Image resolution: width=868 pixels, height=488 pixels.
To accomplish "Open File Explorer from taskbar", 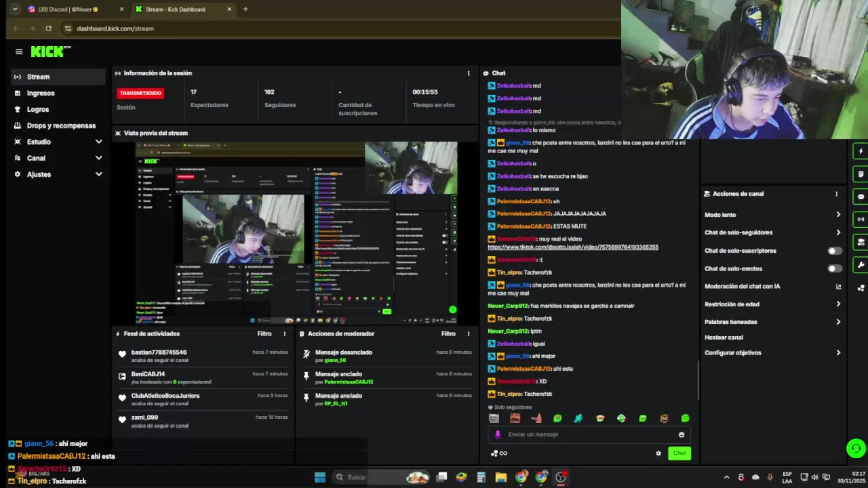I will pyautogui.click(x=500, y=477).
